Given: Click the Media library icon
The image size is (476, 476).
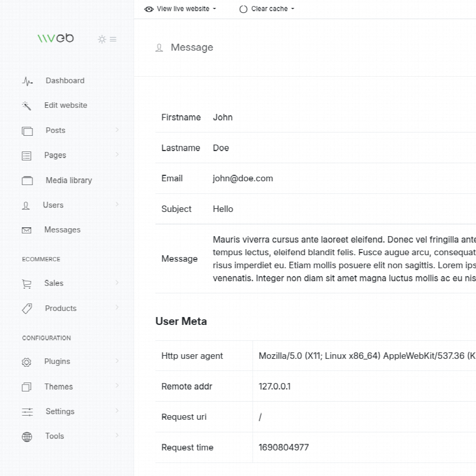Looking at the screenshot, I should click(x=27, y=181).
